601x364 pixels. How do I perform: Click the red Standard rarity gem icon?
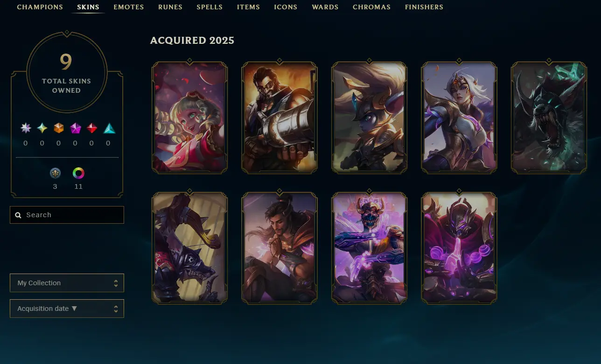(92, 128)
